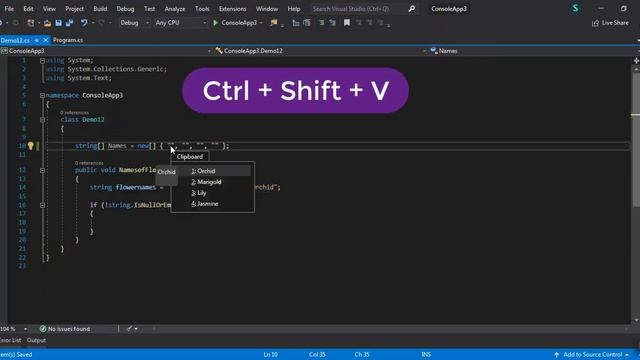640x360 pixels.
Task: Click the uncomment selection icon
Action: 333,23
